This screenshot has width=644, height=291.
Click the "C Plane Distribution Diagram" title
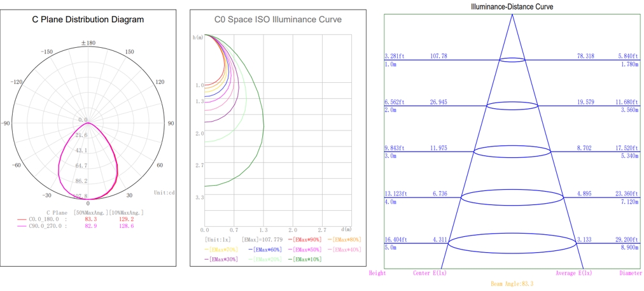tap(88, 19)
